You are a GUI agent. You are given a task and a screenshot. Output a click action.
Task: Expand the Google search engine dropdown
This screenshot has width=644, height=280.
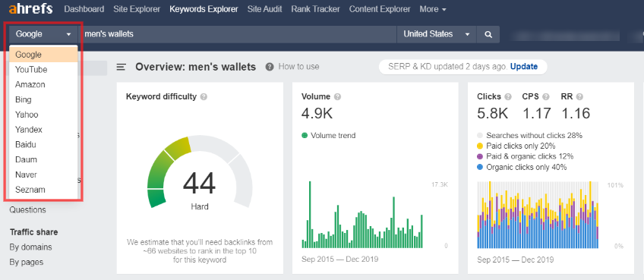43,34
